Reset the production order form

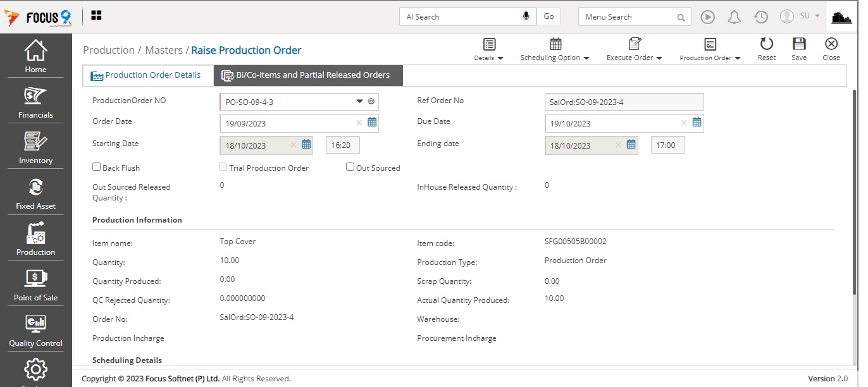coord(767,49)
